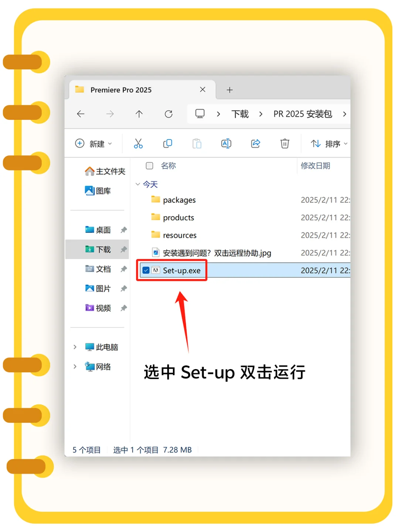Switch to the Premiere Pro 2025 tab

[122, 90]
